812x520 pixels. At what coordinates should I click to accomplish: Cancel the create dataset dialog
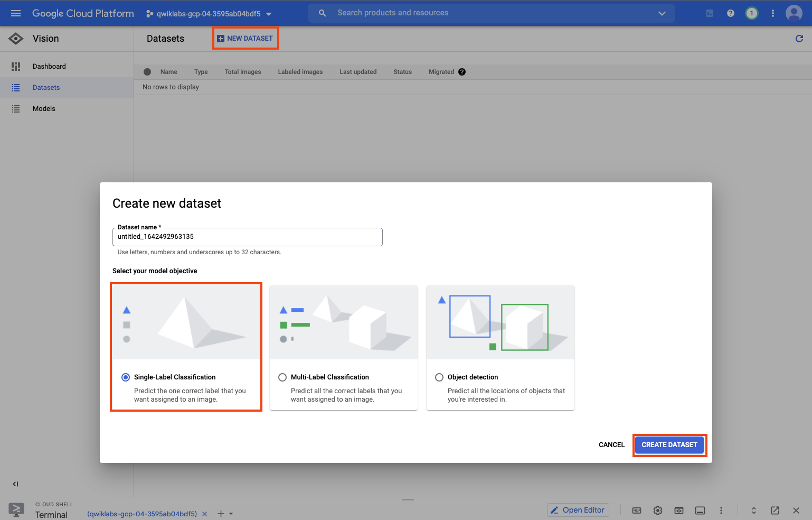coord(611,445)
